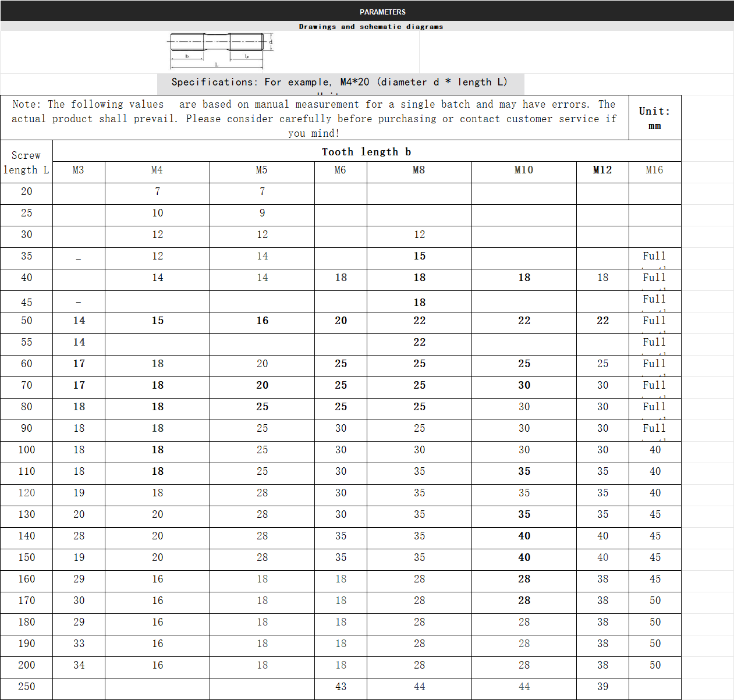Click the M3 column header

point(78,170)
